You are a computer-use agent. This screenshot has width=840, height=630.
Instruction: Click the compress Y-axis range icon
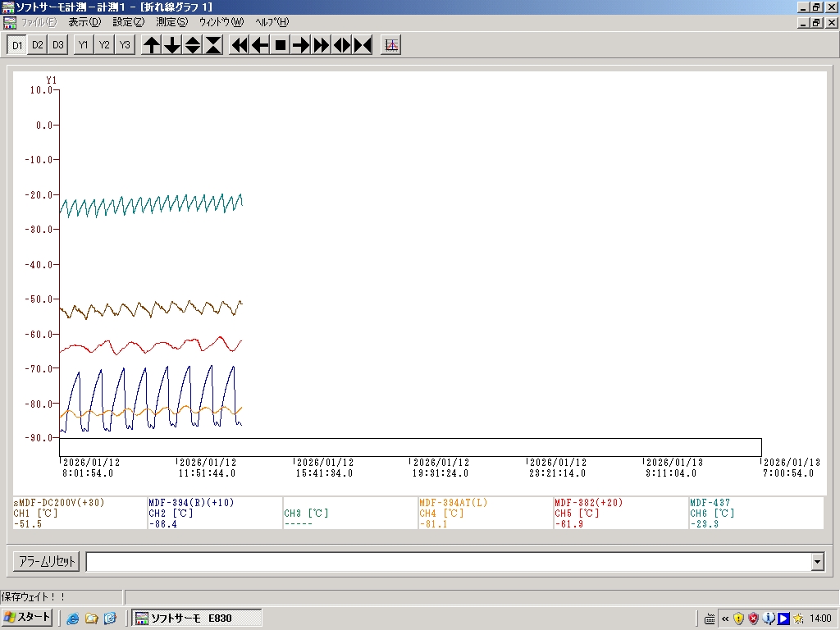[x=213, y=45]
